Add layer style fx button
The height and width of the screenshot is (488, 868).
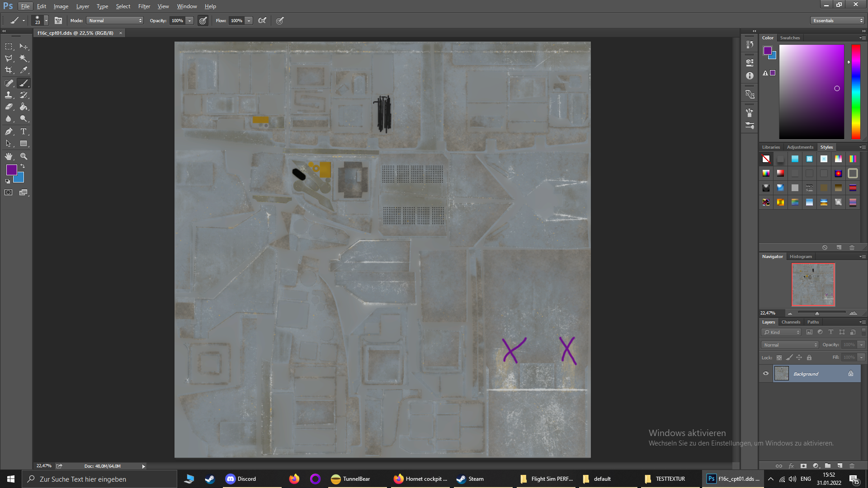(x=791, y=465)
